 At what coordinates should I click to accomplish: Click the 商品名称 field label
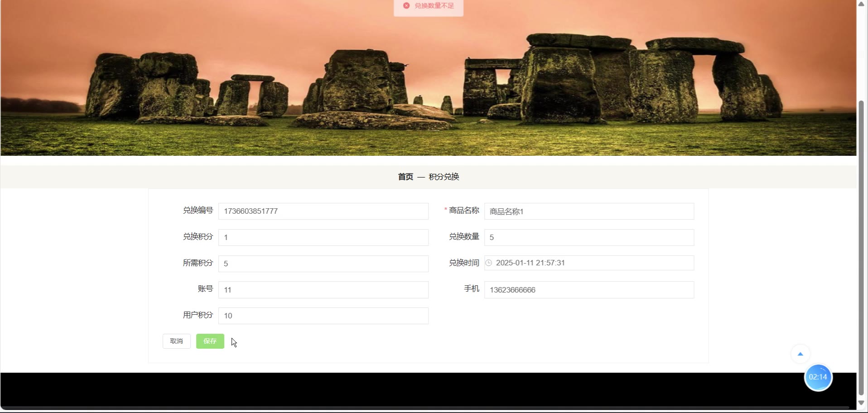tap(464, 210)
